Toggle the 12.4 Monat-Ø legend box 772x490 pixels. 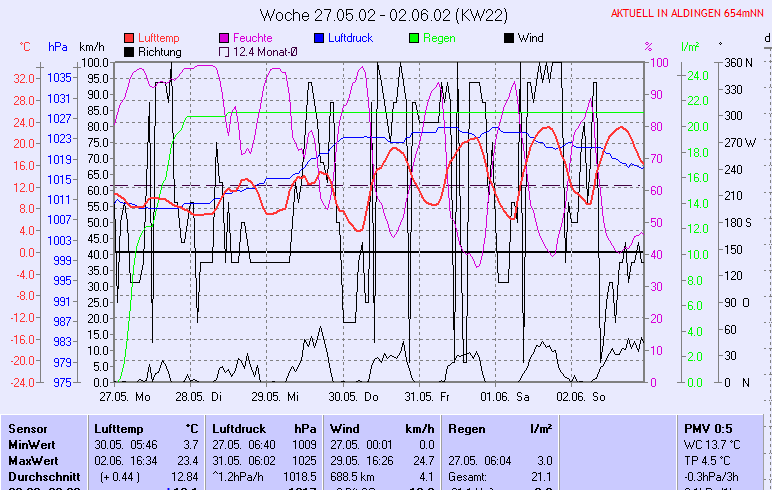[x=224, y=51]
